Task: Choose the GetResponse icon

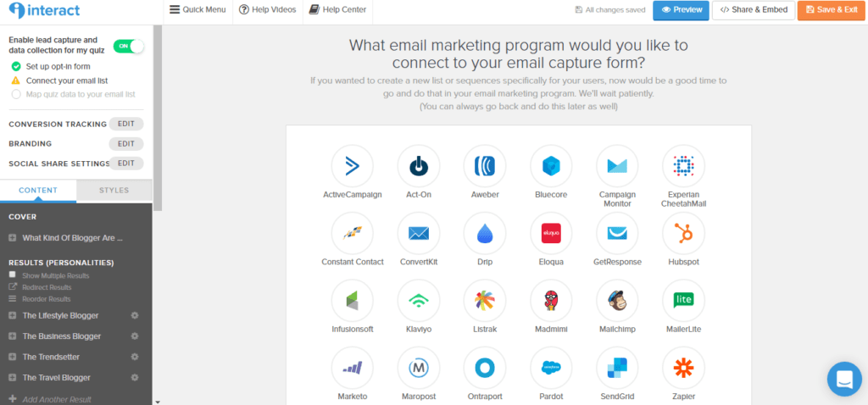Action: 617,234
